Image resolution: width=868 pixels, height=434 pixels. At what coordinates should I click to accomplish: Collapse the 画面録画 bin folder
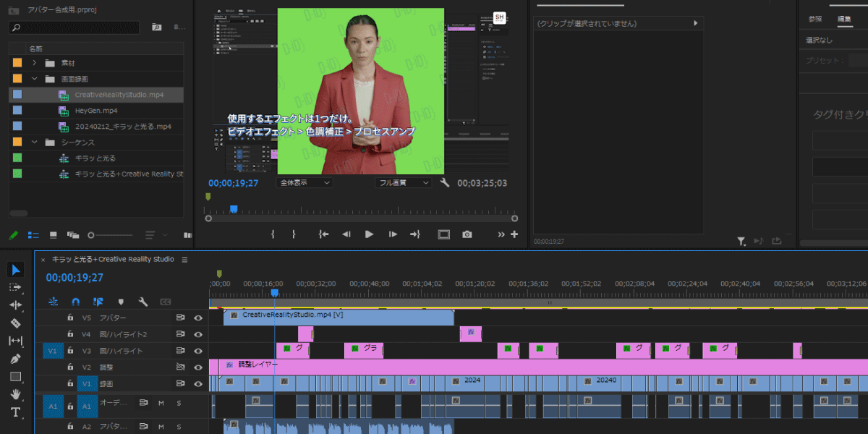34,79
